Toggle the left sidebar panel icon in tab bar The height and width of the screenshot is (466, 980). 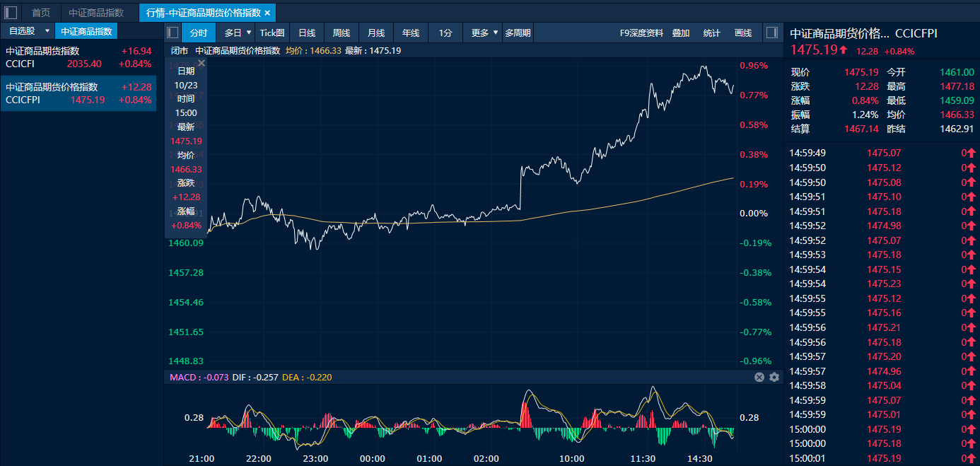(x=11, y=13)
